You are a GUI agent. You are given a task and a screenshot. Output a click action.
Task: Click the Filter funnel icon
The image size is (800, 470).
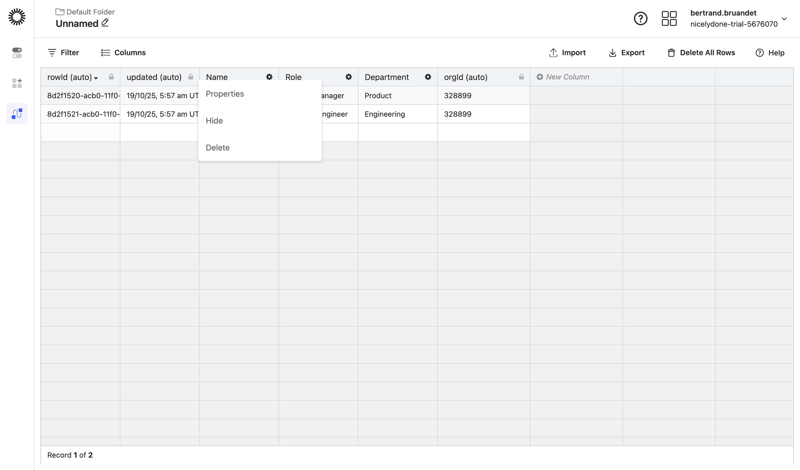click(x=52, y=53)
